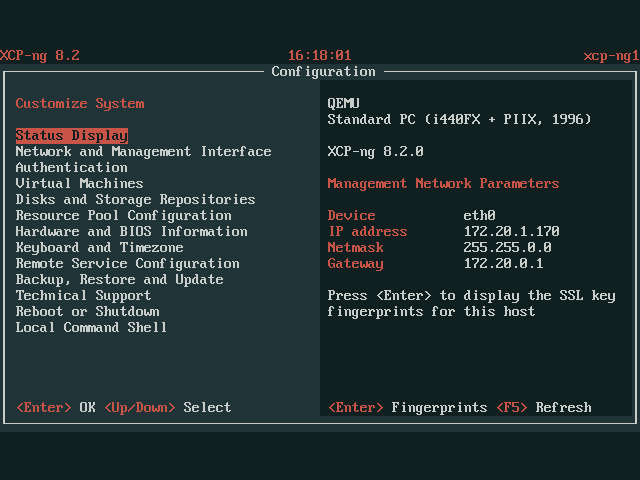Screen dimensions: 640x480
Task: Select the Technical Support item
Action: pyautogui.click(x=83, y=295)
